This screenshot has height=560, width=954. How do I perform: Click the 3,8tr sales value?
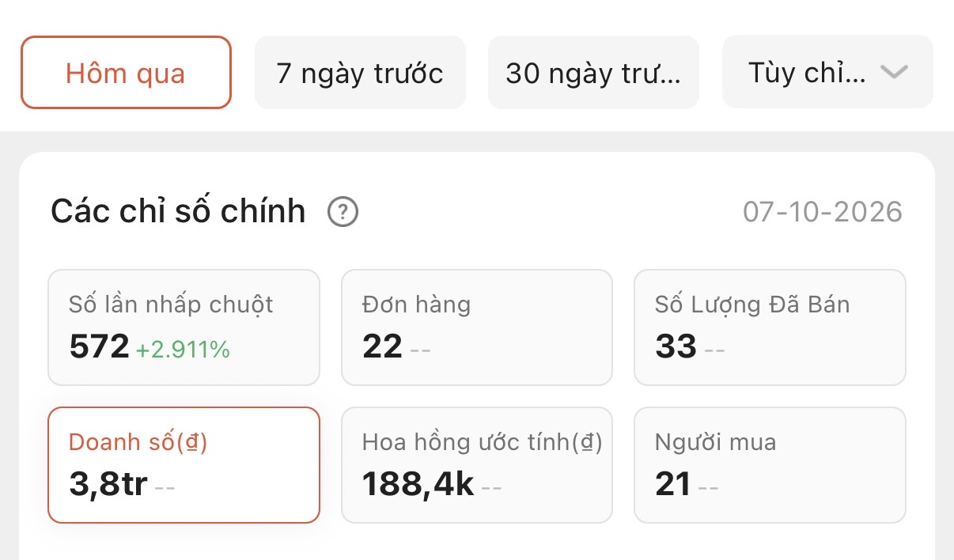click(108, 484)
